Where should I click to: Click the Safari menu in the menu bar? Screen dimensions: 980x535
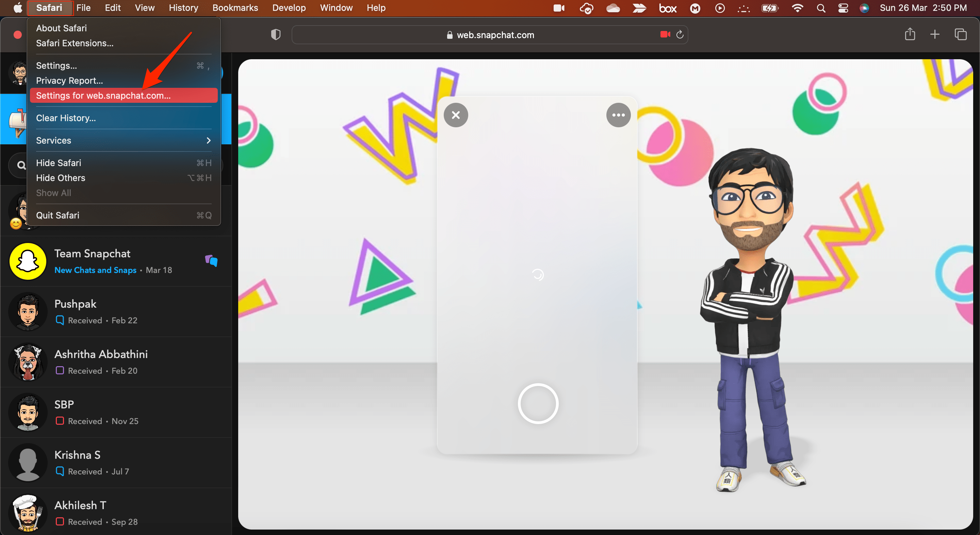click(49, 8)
